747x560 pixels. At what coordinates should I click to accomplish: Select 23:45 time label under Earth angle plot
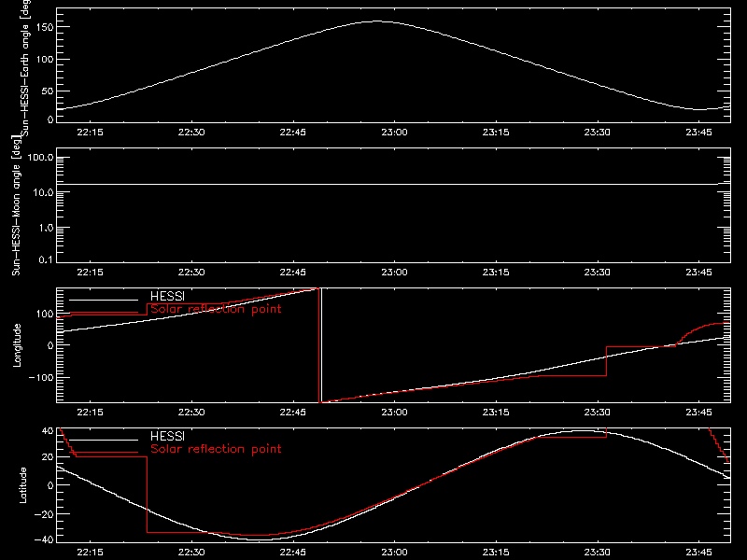(x=698, y=133)
